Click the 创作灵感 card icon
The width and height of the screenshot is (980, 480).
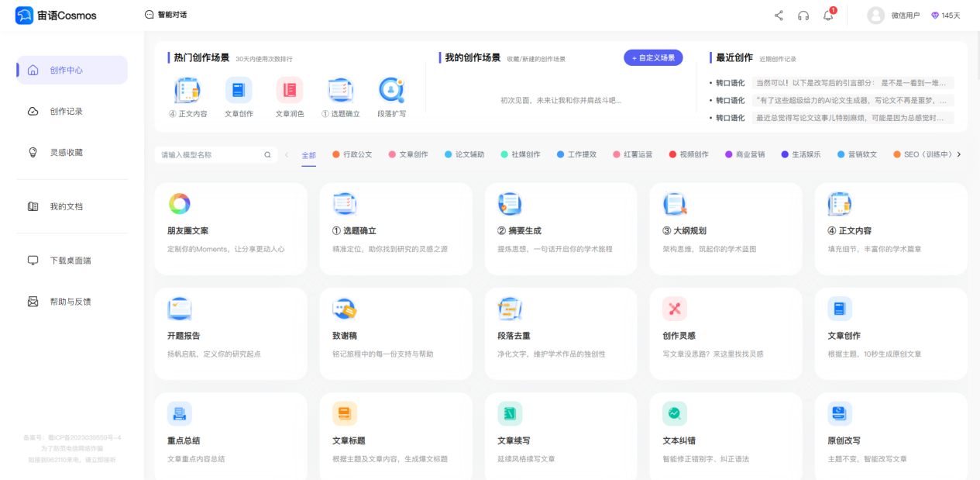pos(674,309)
